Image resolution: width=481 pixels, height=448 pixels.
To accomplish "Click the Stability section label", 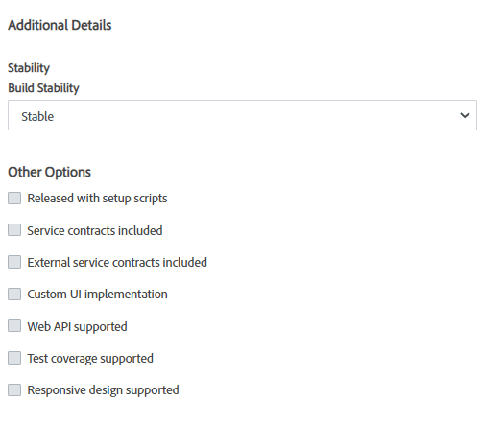I will tap(29, 68).
